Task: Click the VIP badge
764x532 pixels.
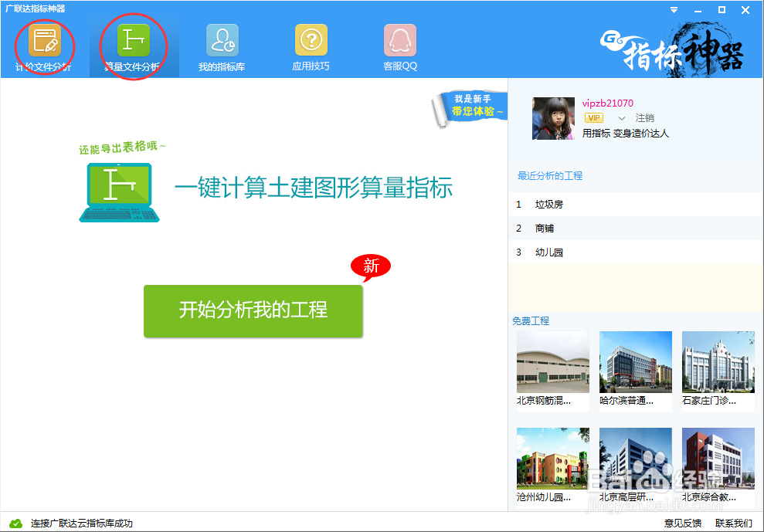Action: click(594, 118)
